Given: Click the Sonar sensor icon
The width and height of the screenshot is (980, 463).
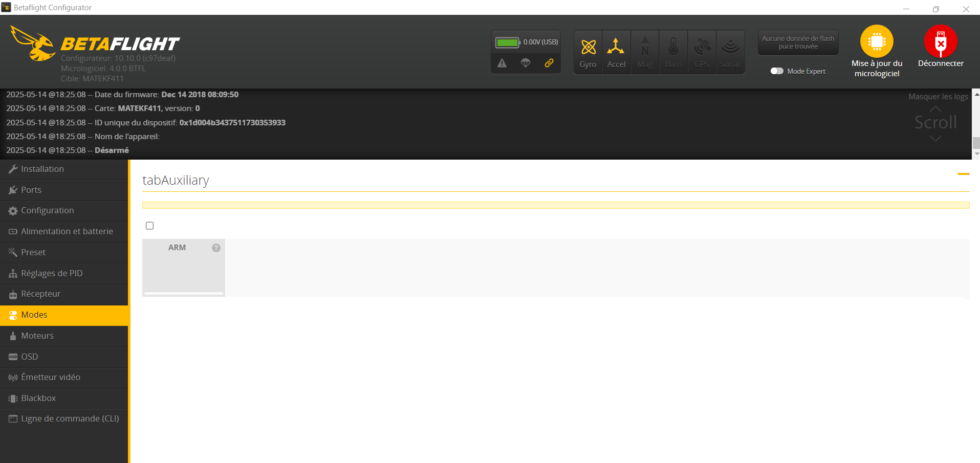Looking at the screenshot, I should [x=730, y=48].
